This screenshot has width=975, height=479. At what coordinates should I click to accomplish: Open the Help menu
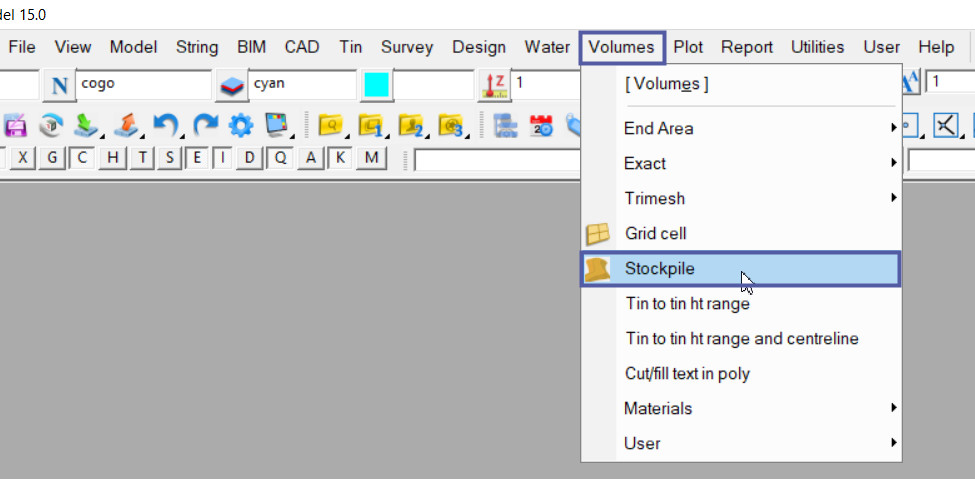coord(936,47)
